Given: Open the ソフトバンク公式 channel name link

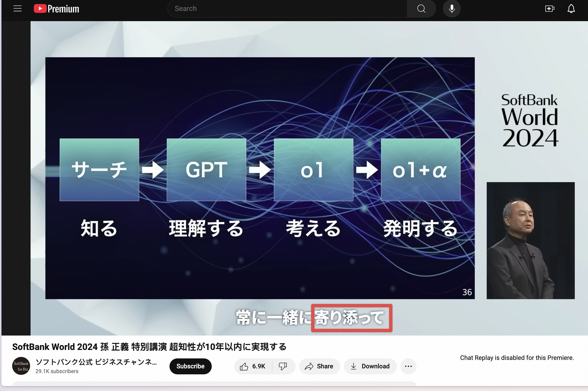Looking at the screenshot, I should click(x=96, y=362).
